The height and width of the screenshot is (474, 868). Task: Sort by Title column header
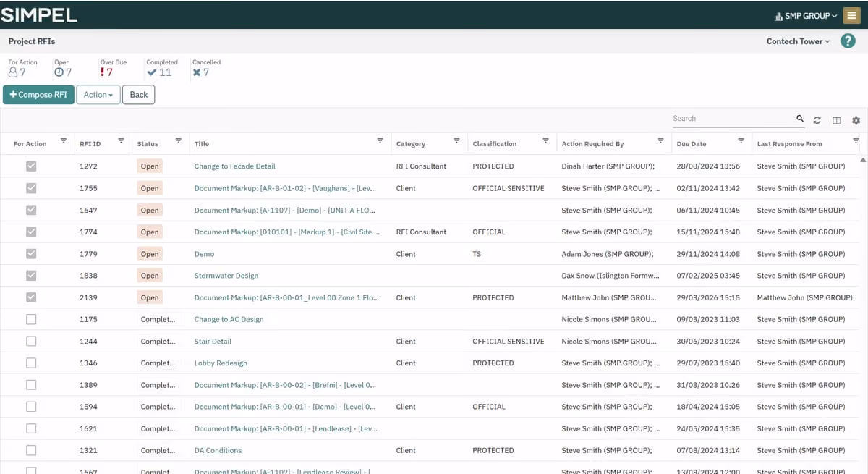click(x=202, y=144)
